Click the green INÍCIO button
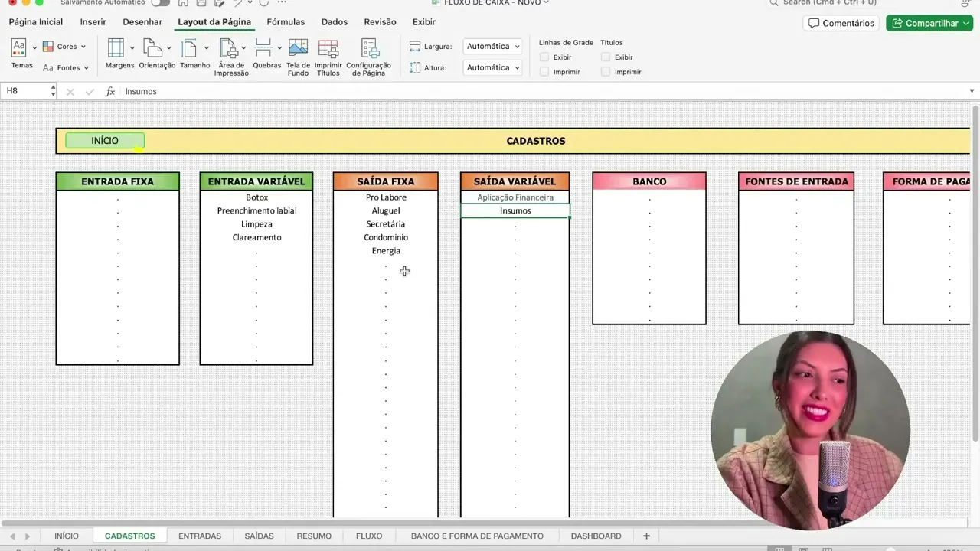Viewport: 980px width, 551px height. click(105, 141)
